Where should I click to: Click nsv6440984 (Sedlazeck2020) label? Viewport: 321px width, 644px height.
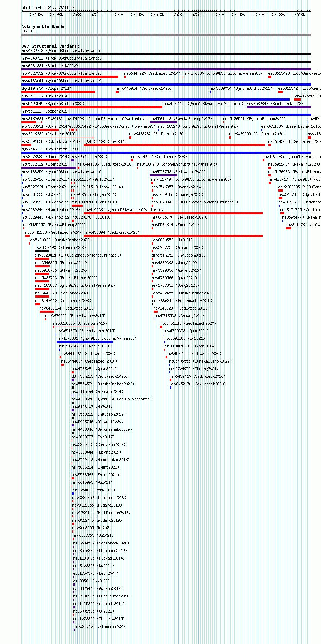point(144,88)
